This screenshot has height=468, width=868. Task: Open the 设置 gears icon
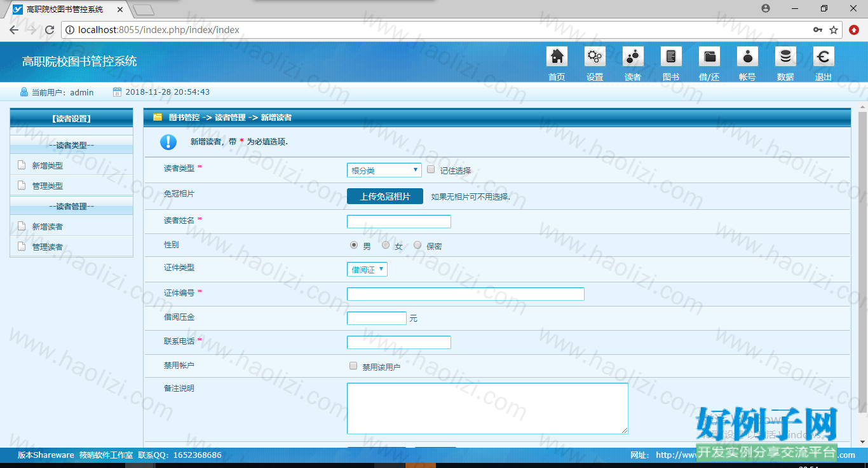(595, 57)
